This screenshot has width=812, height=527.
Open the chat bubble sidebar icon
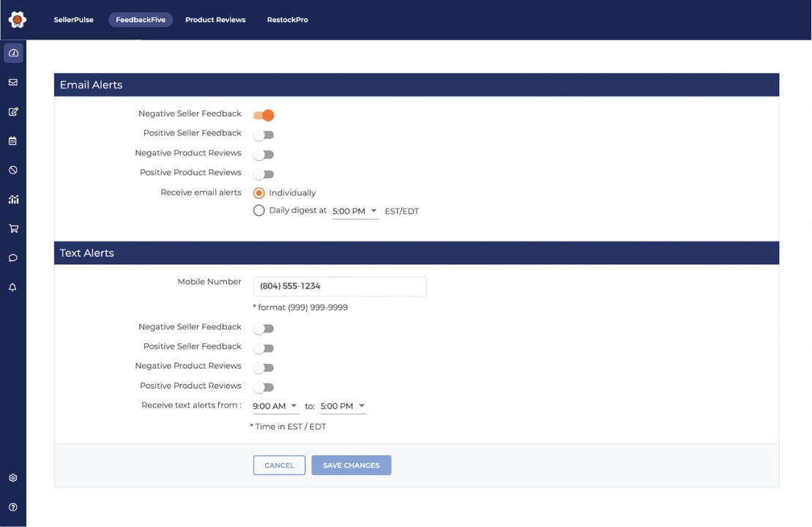click(x=13, y=258)
